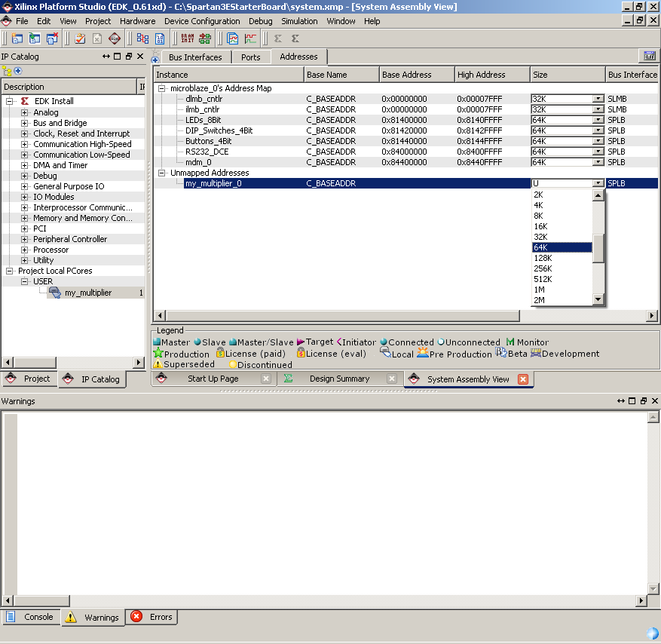Click the stacked waveform documents toolbar icon
Viewport: 661px width, 644px height.
coord(233,38)
